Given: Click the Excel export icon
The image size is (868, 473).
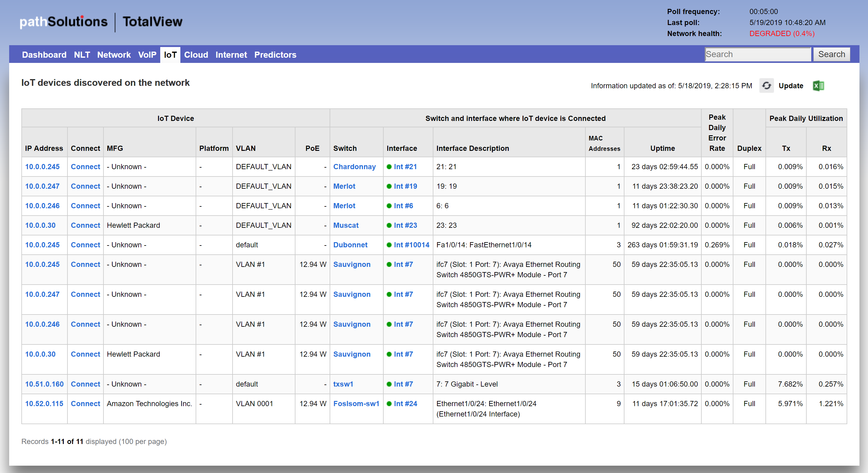Looking at the screenshot, I should pyautogui.click(x=818, y=86).
